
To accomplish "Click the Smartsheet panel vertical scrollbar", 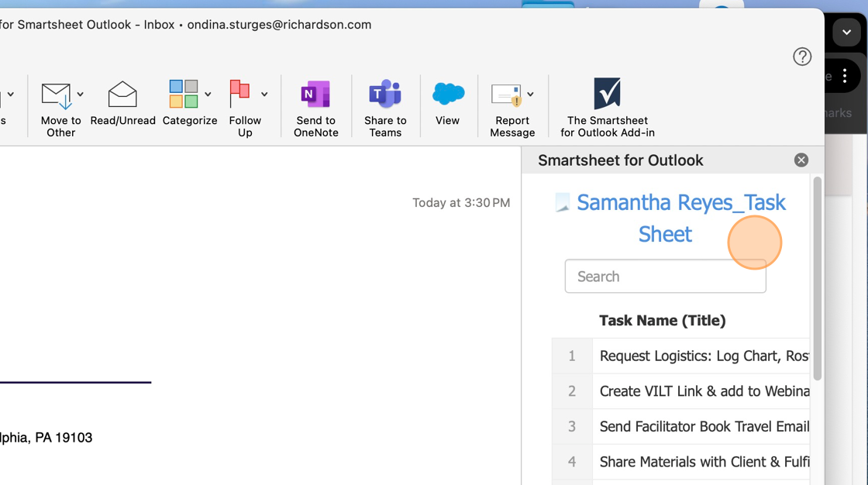I will 817,278.
